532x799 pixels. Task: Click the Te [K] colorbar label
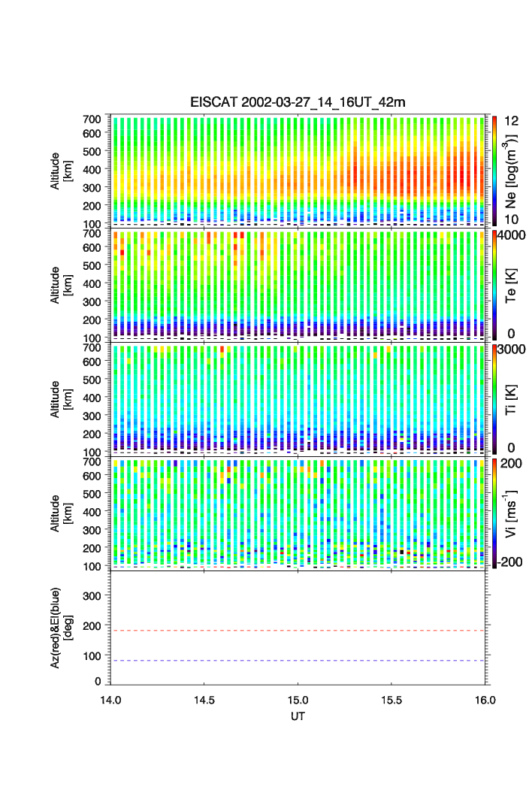pos(515,286)
